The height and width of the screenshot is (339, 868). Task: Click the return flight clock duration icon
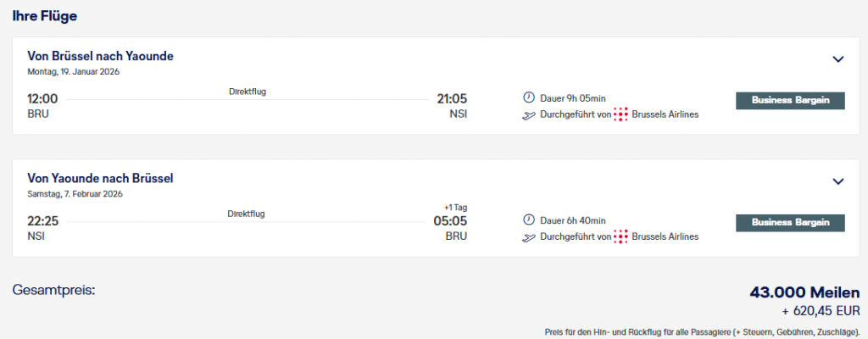530,220
